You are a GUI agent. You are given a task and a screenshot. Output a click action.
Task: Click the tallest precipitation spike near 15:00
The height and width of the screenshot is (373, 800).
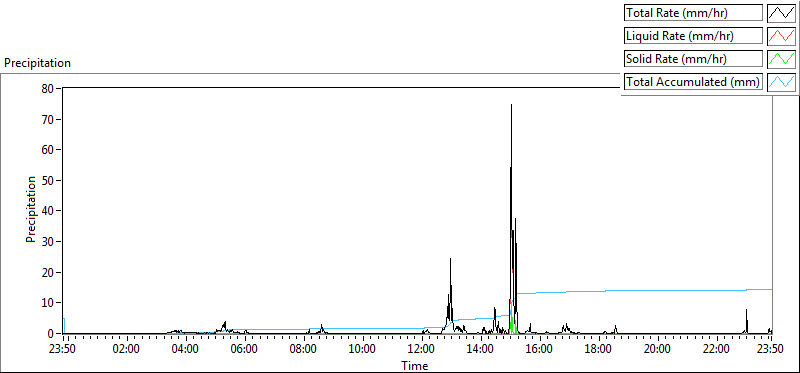coord(511,105)
